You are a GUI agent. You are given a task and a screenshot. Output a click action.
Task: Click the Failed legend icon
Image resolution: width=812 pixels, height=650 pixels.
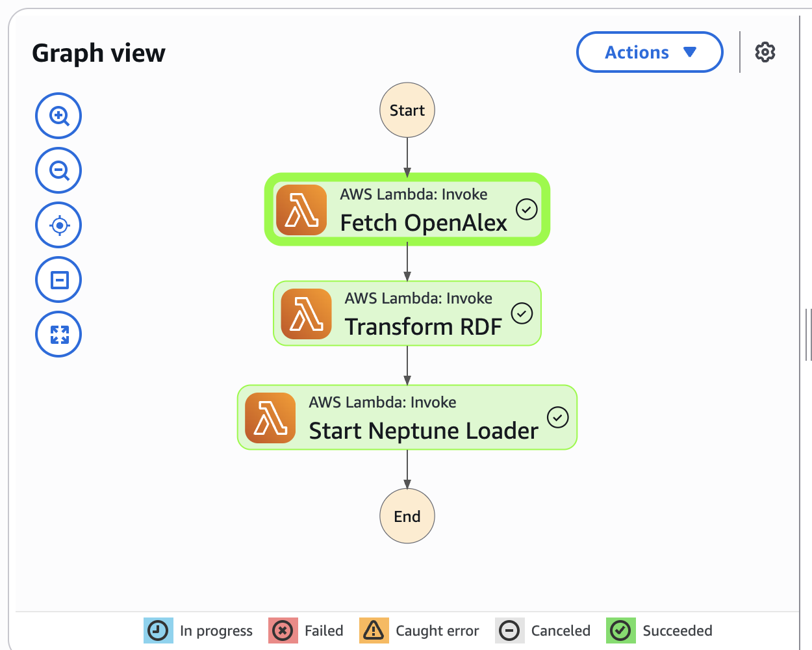(283, 630)
